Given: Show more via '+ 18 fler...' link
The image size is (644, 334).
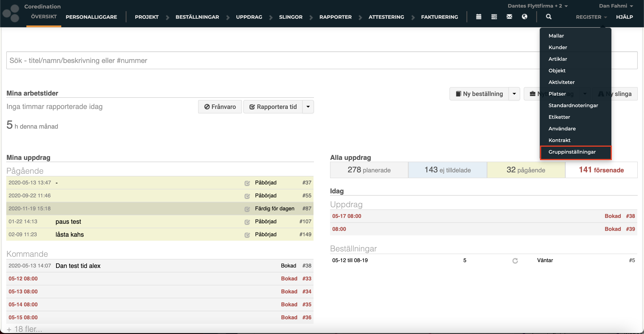Looking at the screenshot, I should pyautogui.click(x=25, y=329).
